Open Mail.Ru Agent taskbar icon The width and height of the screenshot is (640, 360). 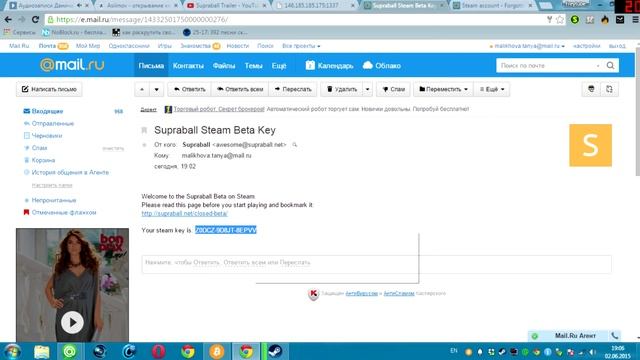pyautogui.click(x=70, y=351)
